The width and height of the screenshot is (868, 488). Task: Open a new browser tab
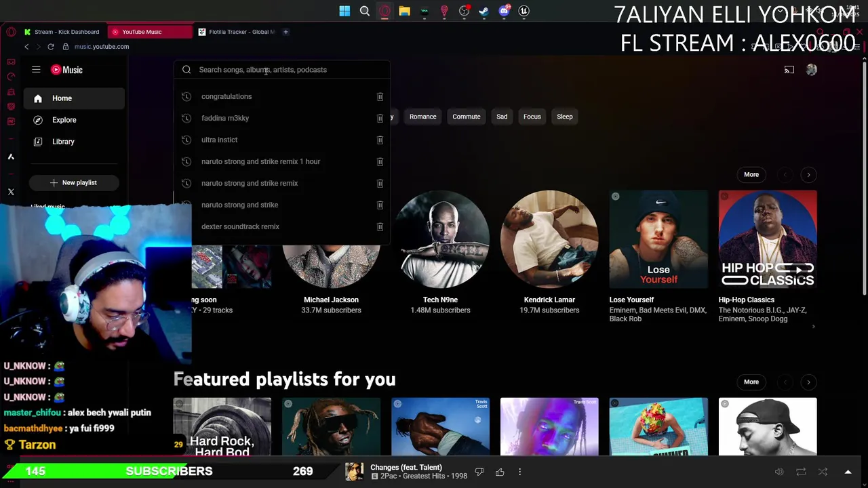click(285, 32)
